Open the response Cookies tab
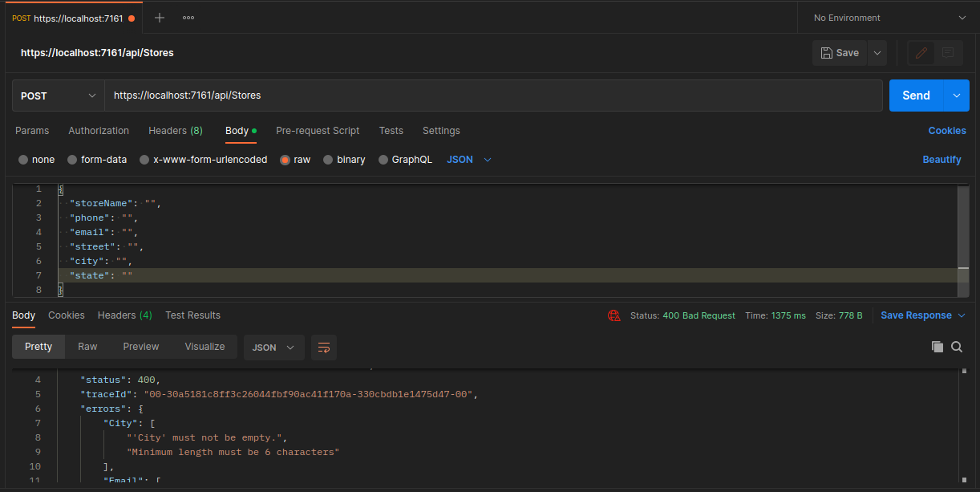980x492 pixels. pyautogui.click(x=67, y=315)
